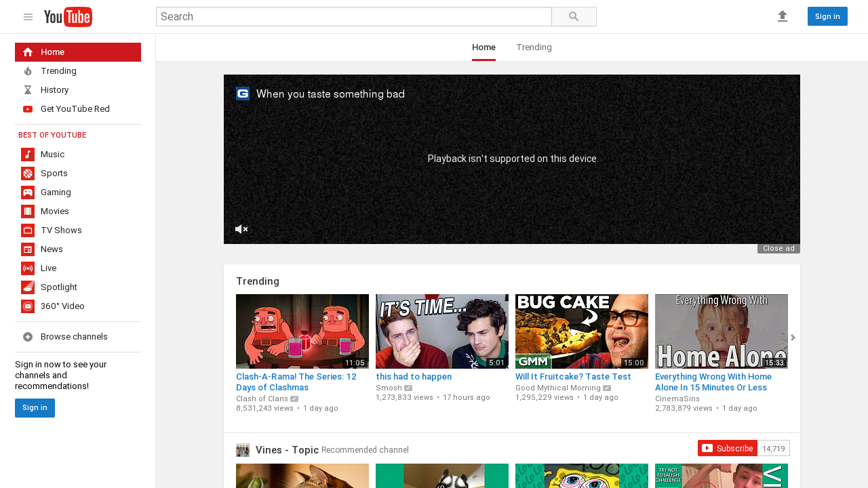Click the ad title 'When you taste something bad'
Viewport: 868px width, 488px height.
click(x=330, y=94)
